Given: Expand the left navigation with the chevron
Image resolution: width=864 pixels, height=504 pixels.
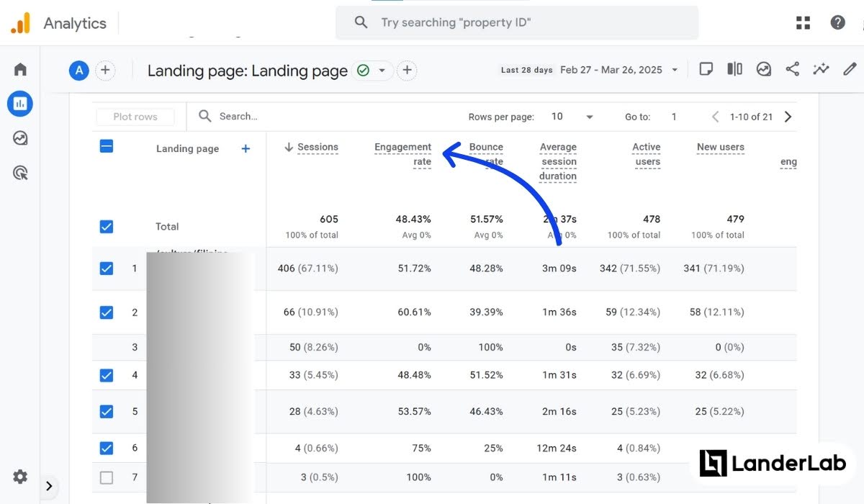Looking at the screenshot, I should (49, 486).
